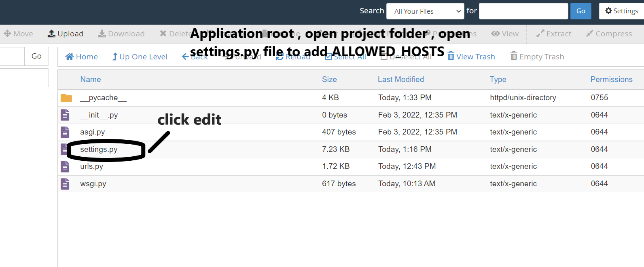Screen dimensions: 644x267
Task: Open the __pycache__ folder icon
Action: pyautogui.click(x=66, y=98)
